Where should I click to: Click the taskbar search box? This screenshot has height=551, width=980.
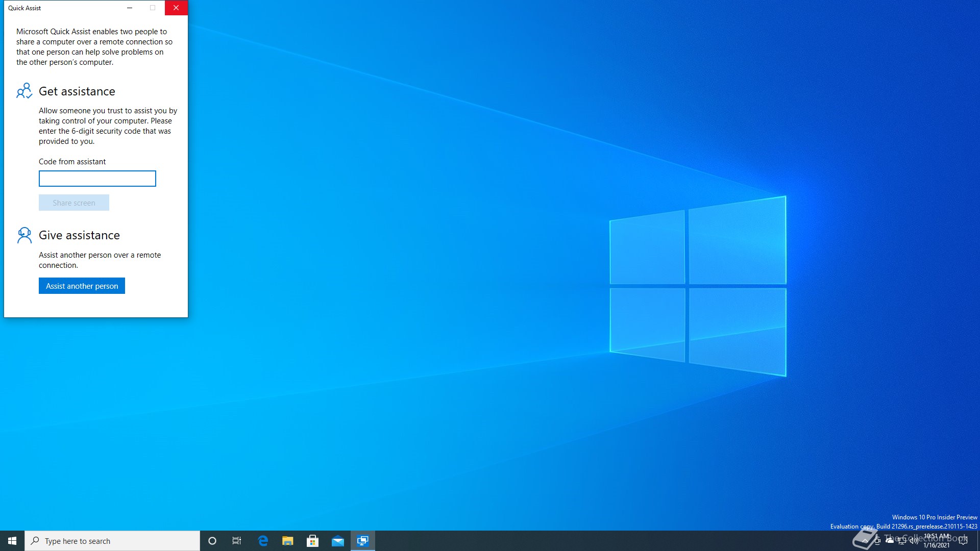[112, 541]
